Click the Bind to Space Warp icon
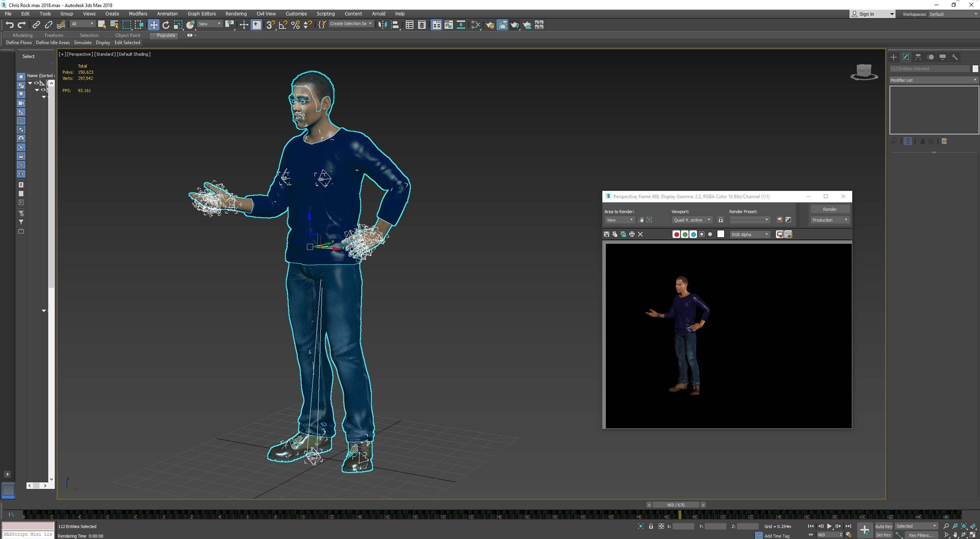Image resolution: width=980 pixels, height=539 pixels. point(61,25)
